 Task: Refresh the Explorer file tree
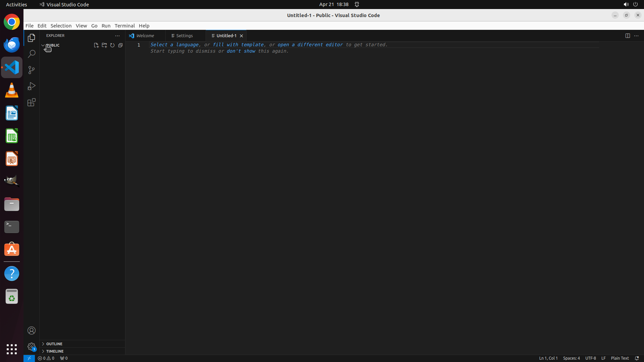pos(112,45)
